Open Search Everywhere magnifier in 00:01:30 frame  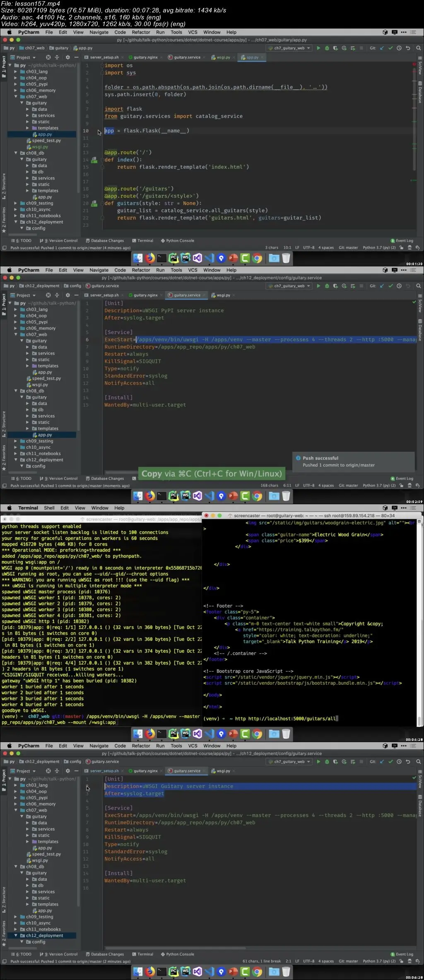418,48
